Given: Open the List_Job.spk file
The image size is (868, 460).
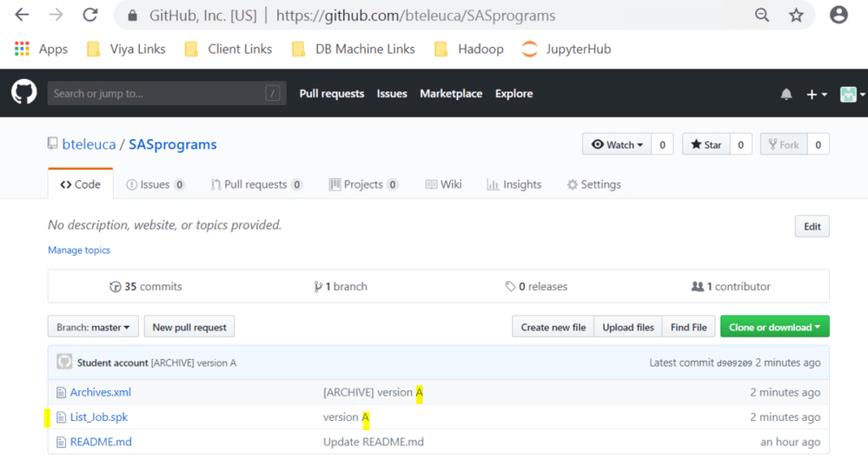Looking at the screenshot, I should [x=99, y=417].
